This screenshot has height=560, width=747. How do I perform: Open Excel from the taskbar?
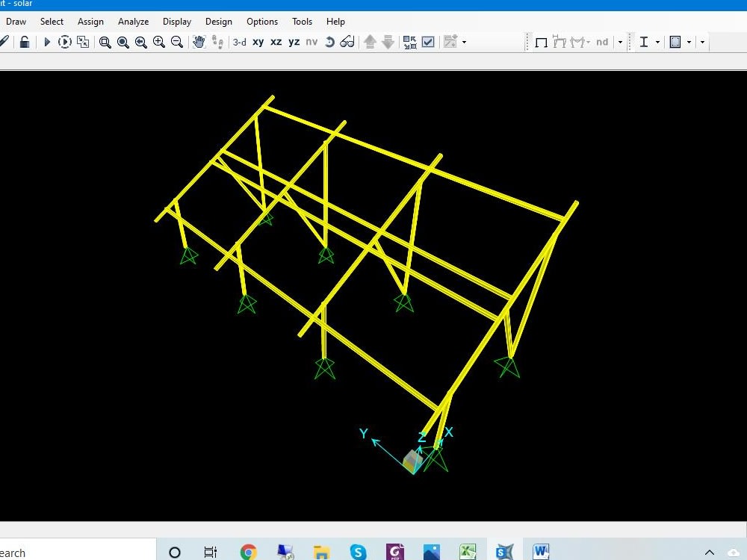pos(468,551)
